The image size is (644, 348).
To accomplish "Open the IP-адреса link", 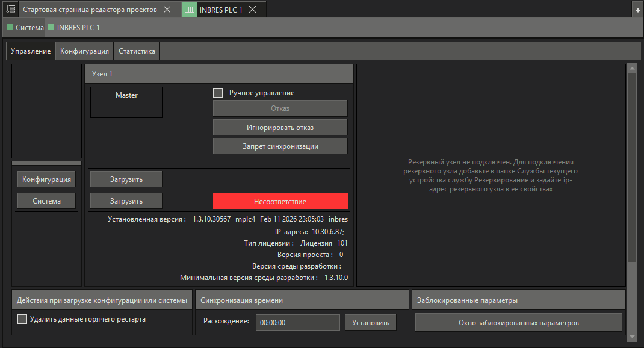I will [x=291, y=232].
